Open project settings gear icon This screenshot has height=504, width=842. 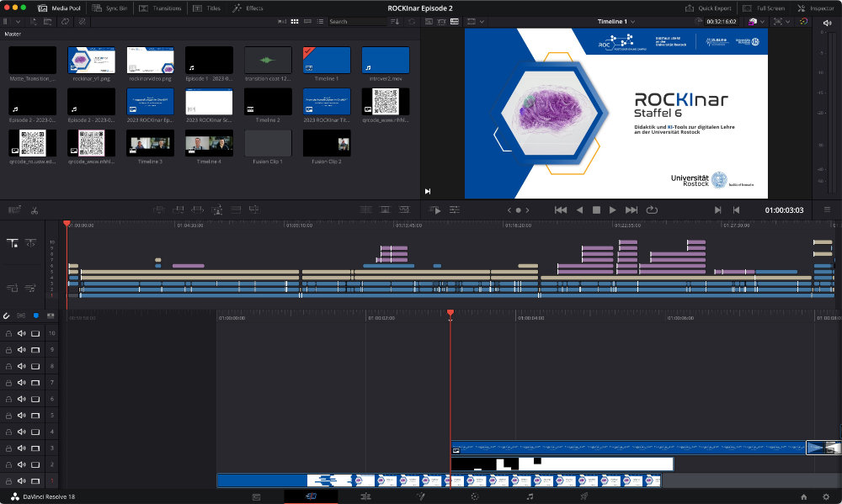tap(826, 497)
